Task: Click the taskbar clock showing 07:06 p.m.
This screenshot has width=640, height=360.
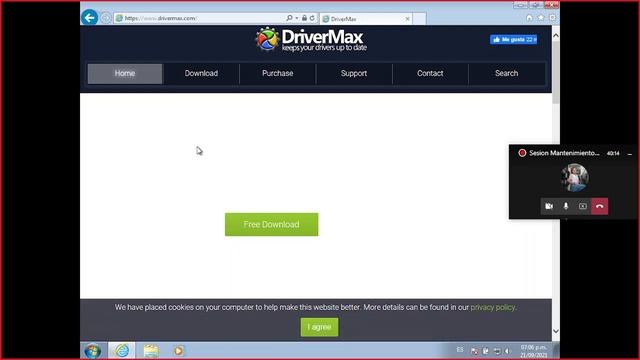Action: 533,351
